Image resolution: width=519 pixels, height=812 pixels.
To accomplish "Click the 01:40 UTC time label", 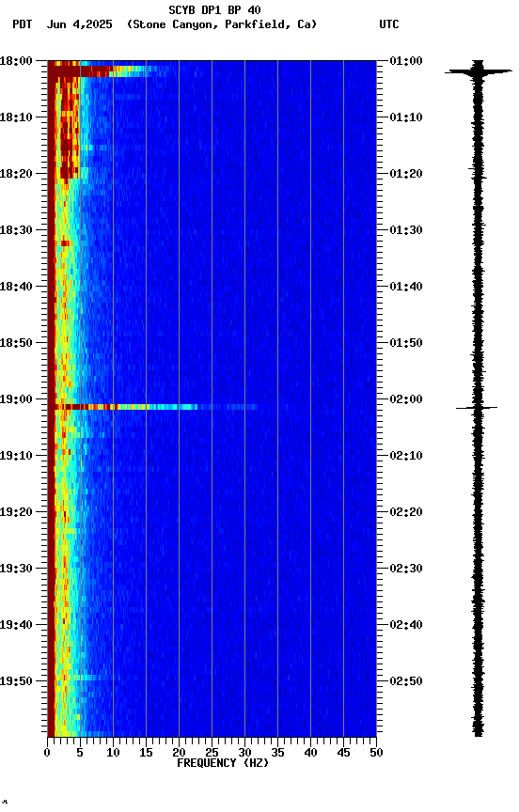I will (x=406, y=287).
